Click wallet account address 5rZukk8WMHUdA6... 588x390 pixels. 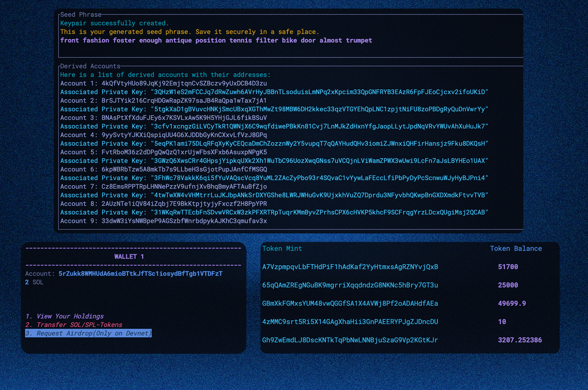pos(141,274)
